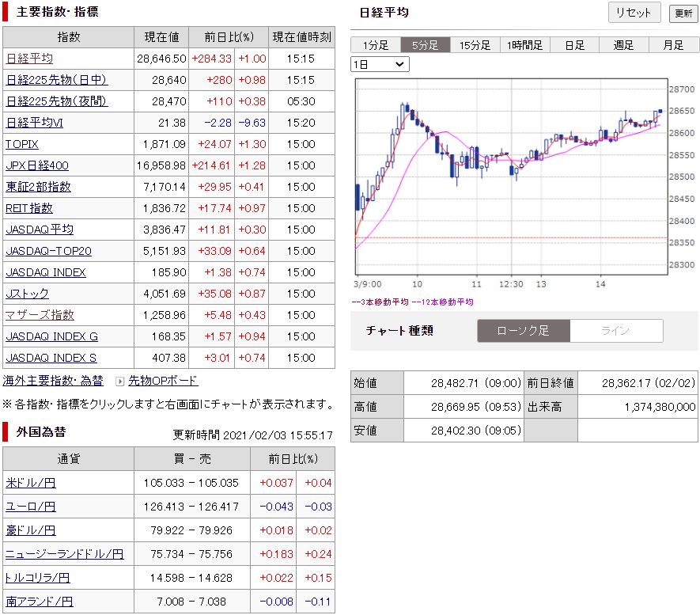This screenshot has width=700, height=615.
Task: Open the 日経225先物(日中) link
Action: pyautogui.click(x=57, y=80)
